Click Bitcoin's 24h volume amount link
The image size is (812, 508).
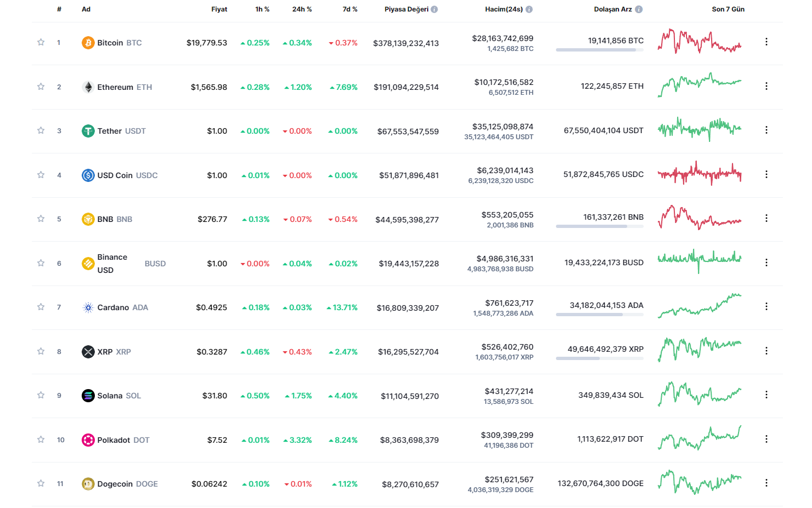[502, 38]
